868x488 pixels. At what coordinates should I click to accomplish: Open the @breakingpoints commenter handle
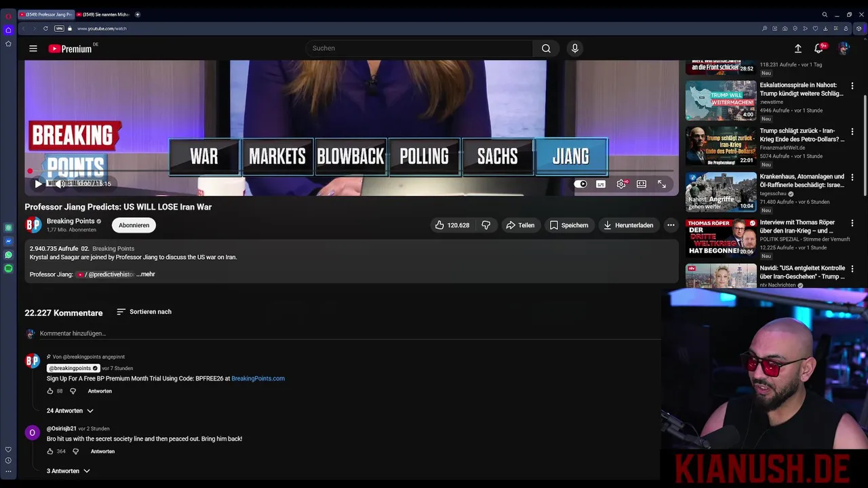click(x=73, y=368)
